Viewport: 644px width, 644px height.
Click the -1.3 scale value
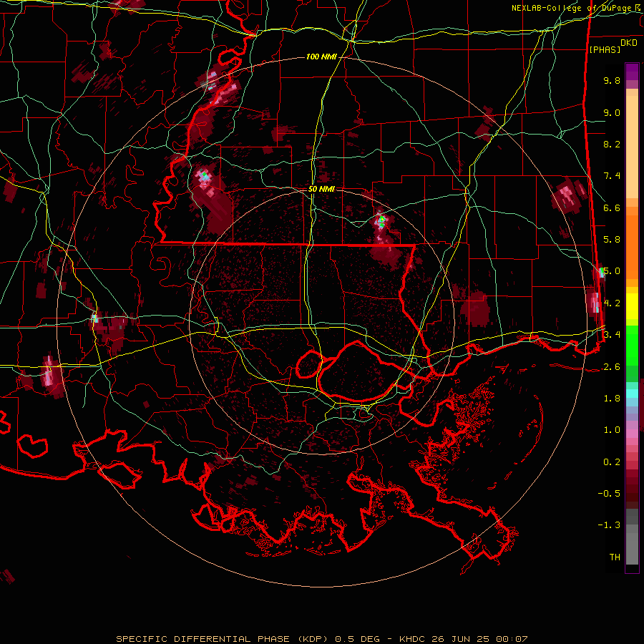click(x=609, y=525)
